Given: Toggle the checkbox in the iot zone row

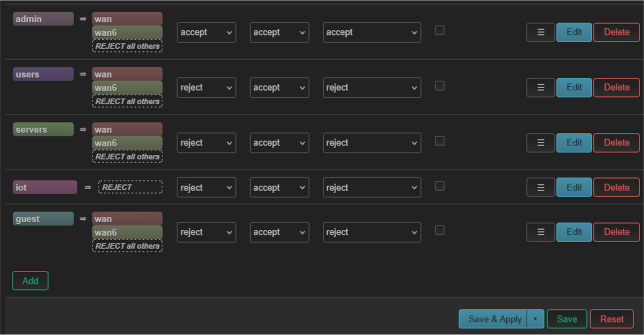Looking at the screenshot, I should (x=439, y=186).
